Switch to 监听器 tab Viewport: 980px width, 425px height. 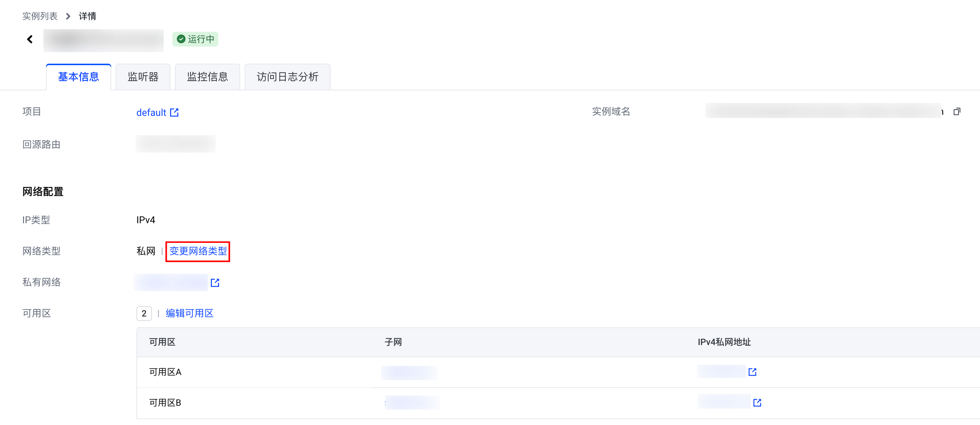coord(143,77)
